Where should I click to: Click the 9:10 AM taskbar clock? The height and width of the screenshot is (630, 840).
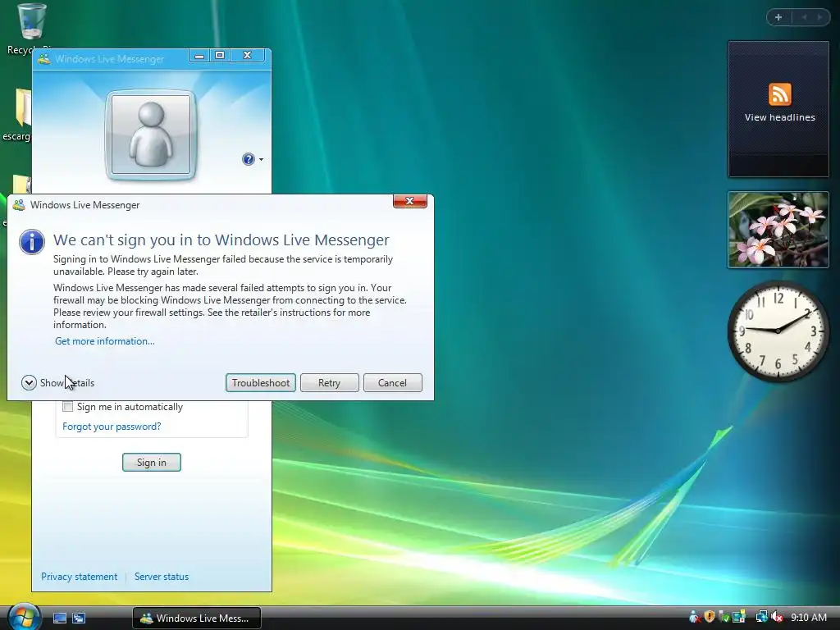[809, 617]
